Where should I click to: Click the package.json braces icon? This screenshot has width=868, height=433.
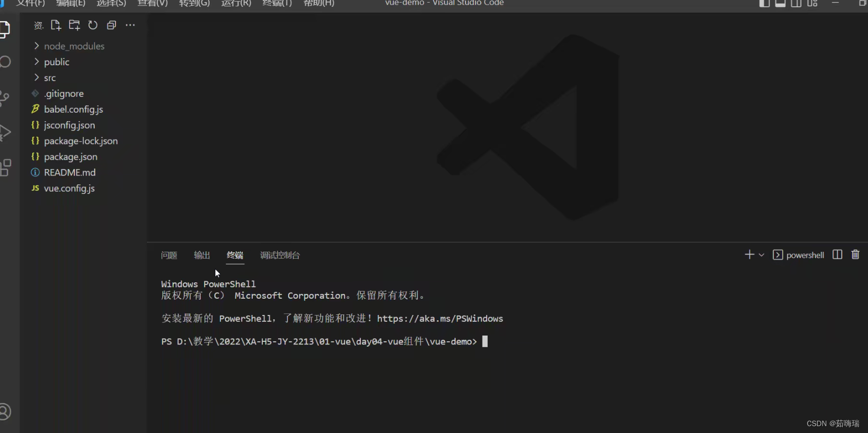click(x=35, y=156)
